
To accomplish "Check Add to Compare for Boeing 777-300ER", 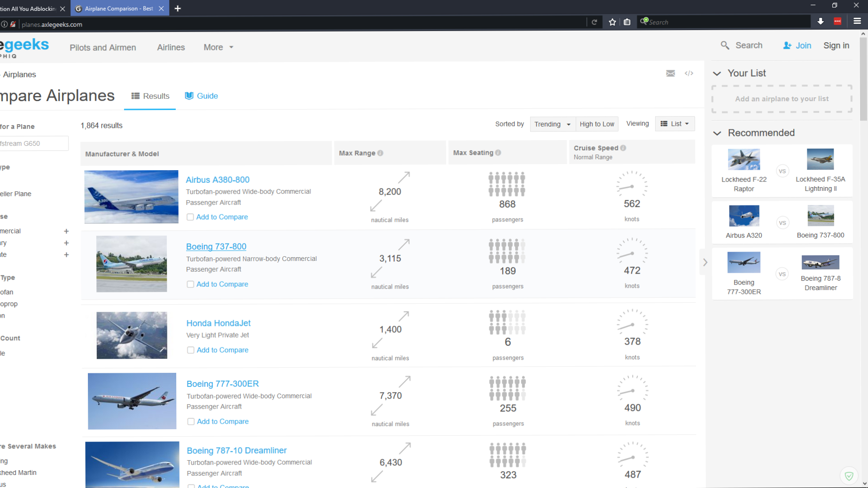I will (x=191, y=422).
